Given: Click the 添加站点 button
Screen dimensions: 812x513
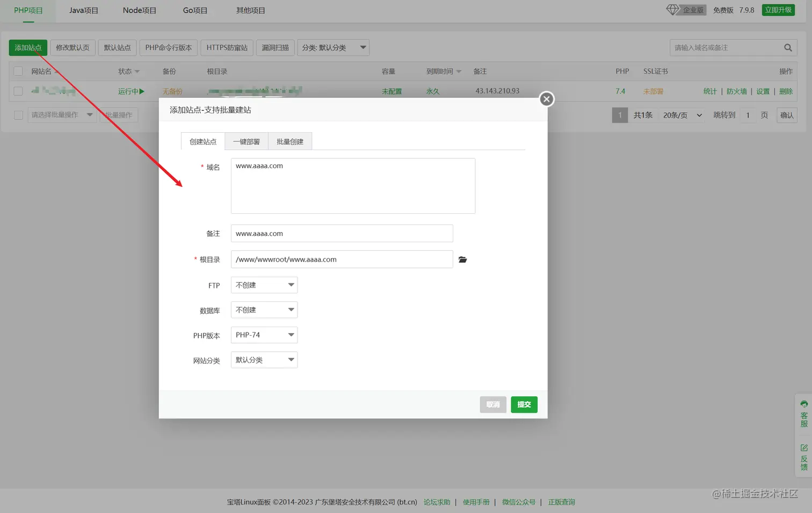Looking at the screenshot, I should pos(28,48).
